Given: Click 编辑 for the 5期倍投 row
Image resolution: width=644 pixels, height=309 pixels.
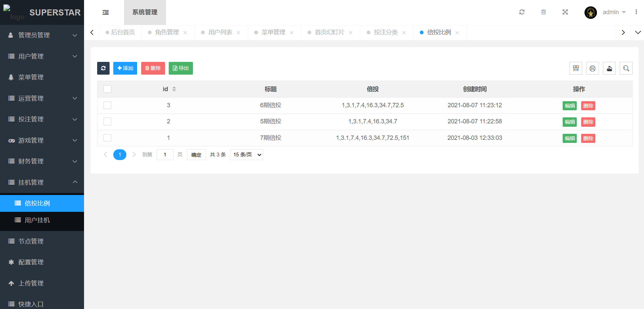Looking at the screenshot, I should (569, 122).
